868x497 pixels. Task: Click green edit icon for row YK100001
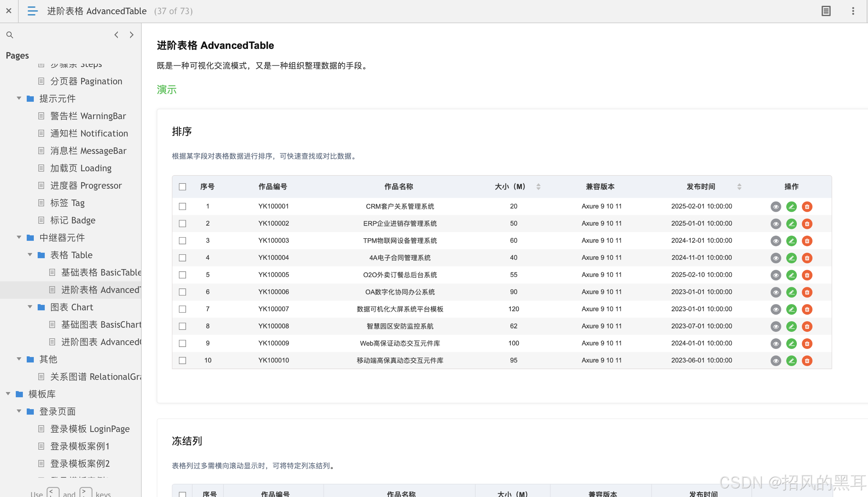coord(791,207)
